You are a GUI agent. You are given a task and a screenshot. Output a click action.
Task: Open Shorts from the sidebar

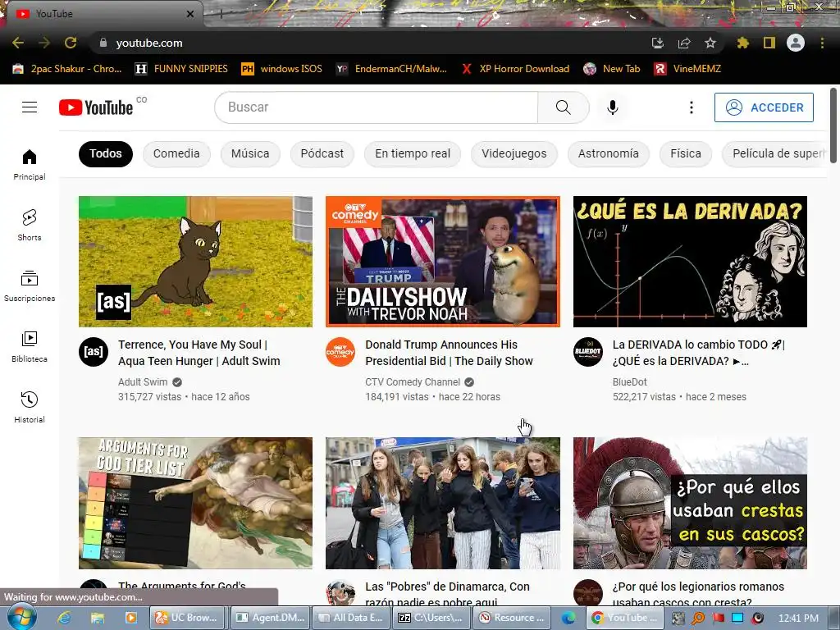(30, 225)
